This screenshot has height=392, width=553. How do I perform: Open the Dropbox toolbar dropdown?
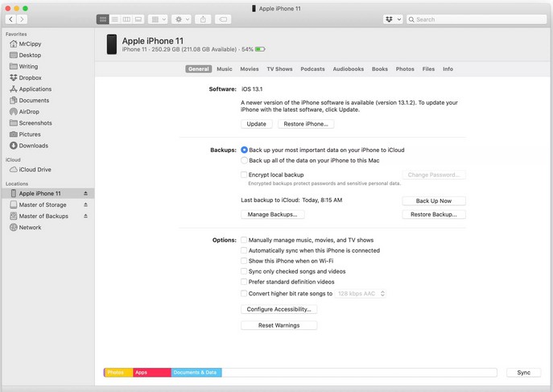coord(393,19)
